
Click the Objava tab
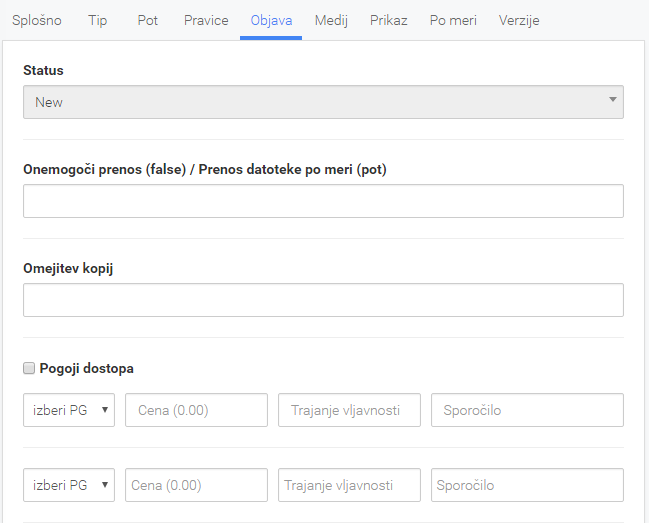point(271,20)
